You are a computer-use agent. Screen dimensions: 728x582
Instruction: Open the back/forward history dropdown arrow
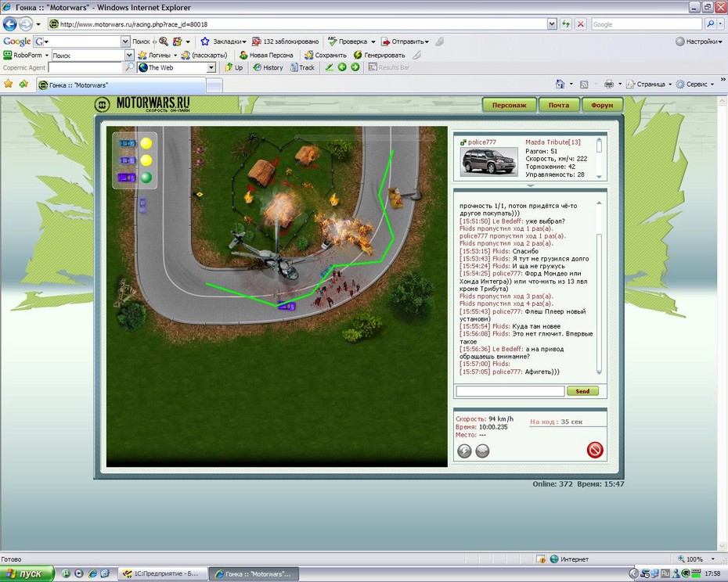pos(38,24)
